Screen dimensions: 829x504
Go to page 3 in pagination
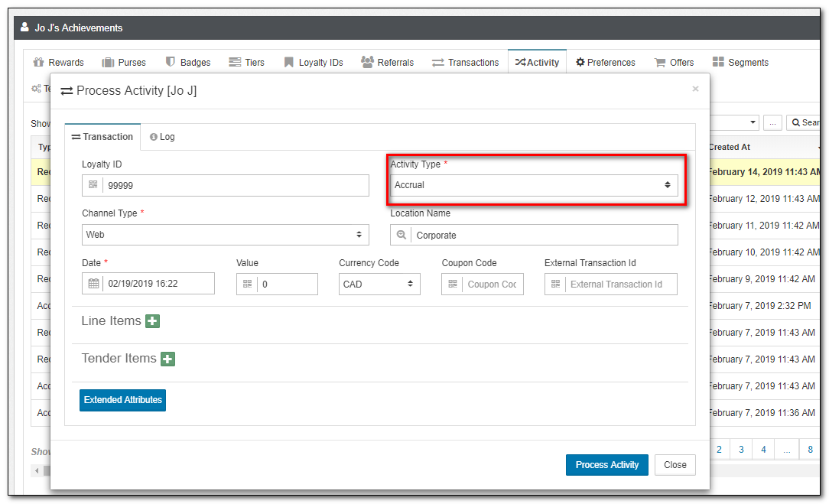(x=741, y=450)
